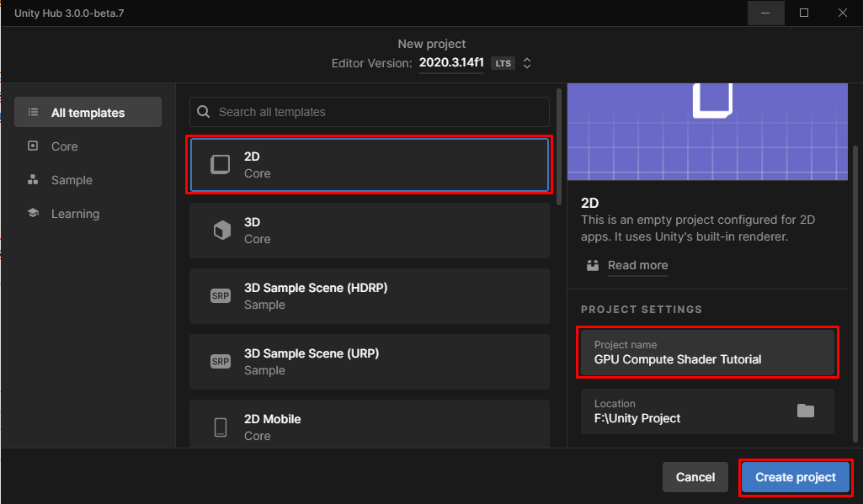Screen dimensions: 863x504
Task: Click the Search all templates field
Action: [x=379, y=112]
